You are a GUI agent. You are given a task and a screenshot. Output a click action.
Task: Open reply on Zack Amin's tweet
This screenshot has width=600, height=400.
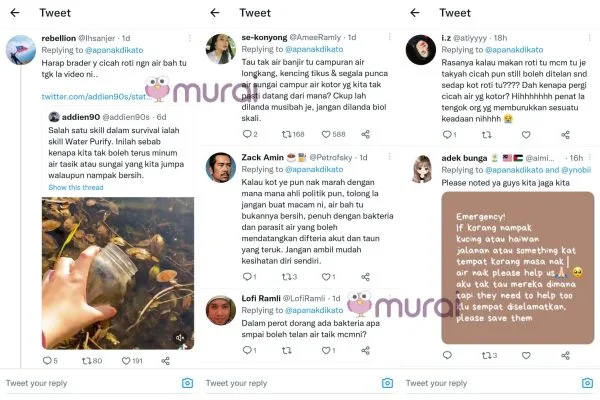pyautogui.click(x=247, y=276)
